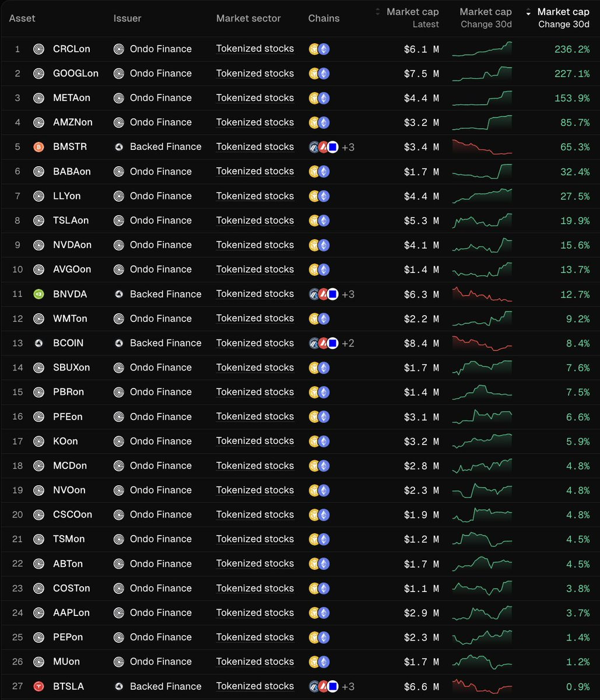Click the CSCOon asset name

pos(72,514)
